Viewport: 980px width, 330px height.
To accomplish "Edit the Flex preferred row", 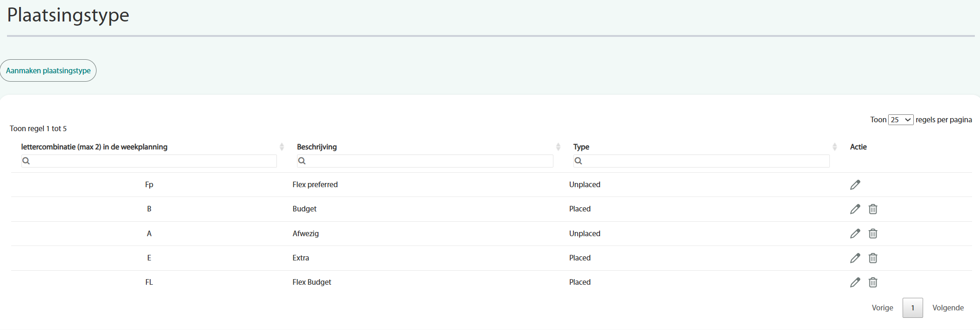I will click(x=855, y=185).
